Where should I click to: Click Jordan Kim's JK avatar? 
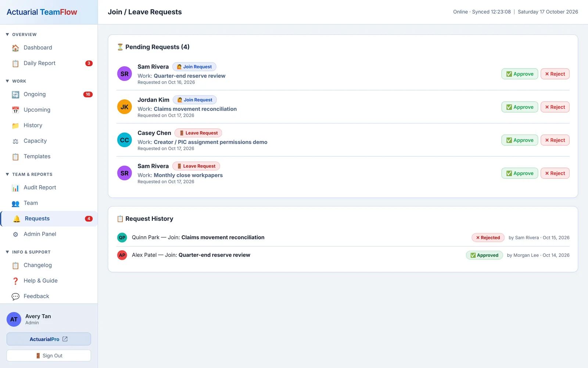point(125,107)
